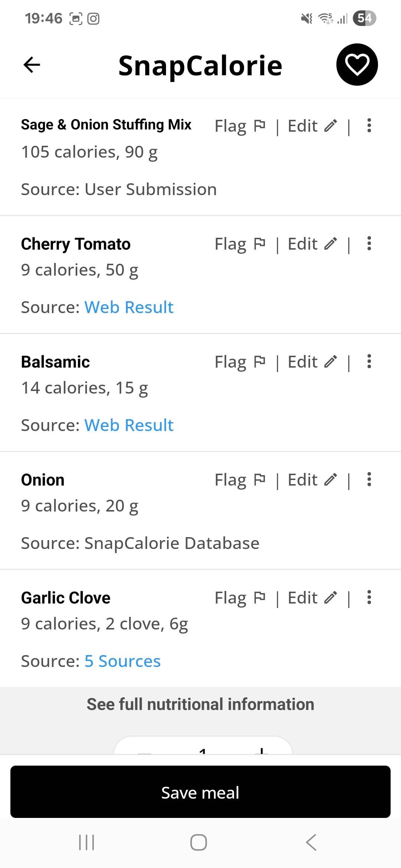Show more options for Balsamic

click(x=369, y=362)
